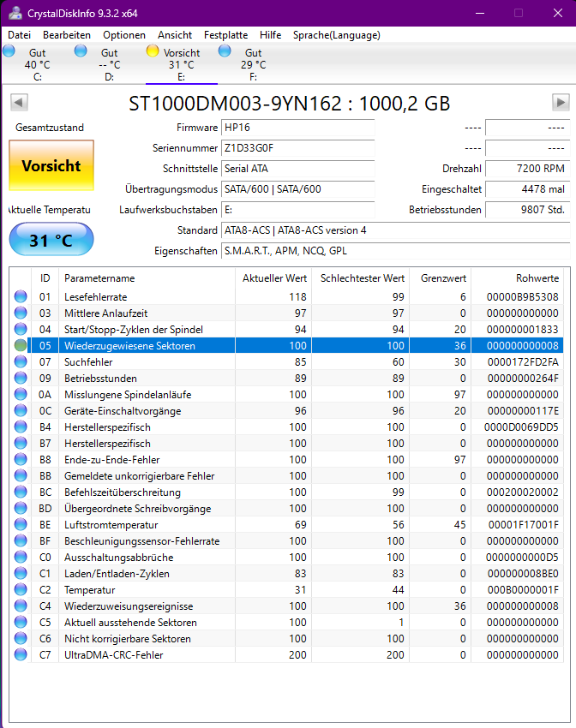Click status icon for Ausschaltungsabbrüche
Image resolution: width=576 pixels, height=728 pixels.
tap(21, 557)
